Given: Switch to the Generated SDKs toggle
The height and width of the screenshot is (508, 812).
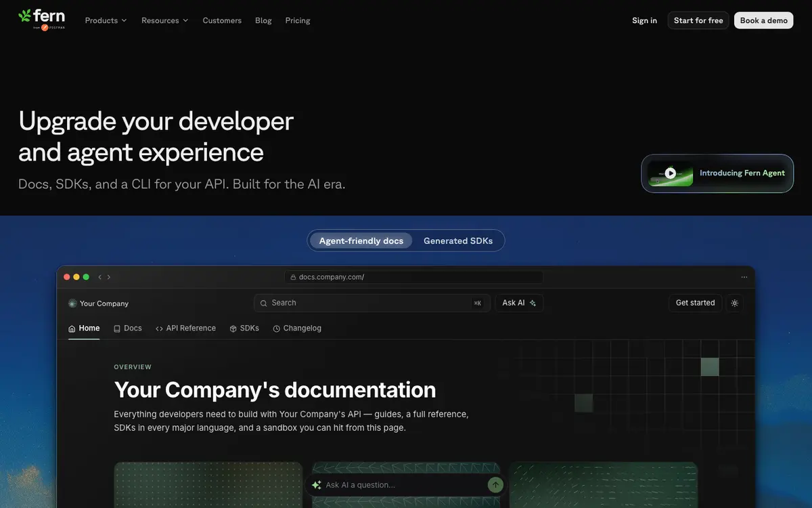Looking at the screenshot, I should (458, 240).
